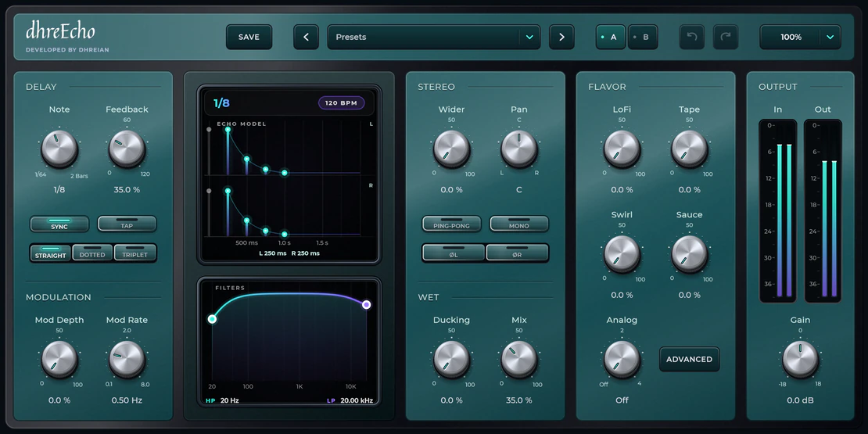Select B state slot

[x=642, y=37]
